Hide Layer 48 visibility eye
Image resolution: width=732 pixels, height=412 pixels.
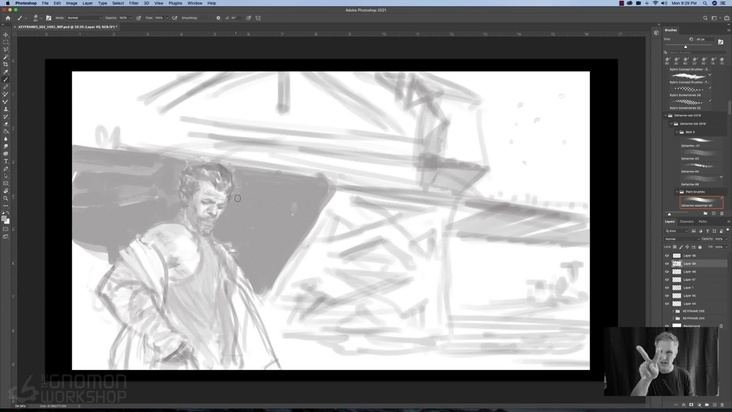[667, 272]
